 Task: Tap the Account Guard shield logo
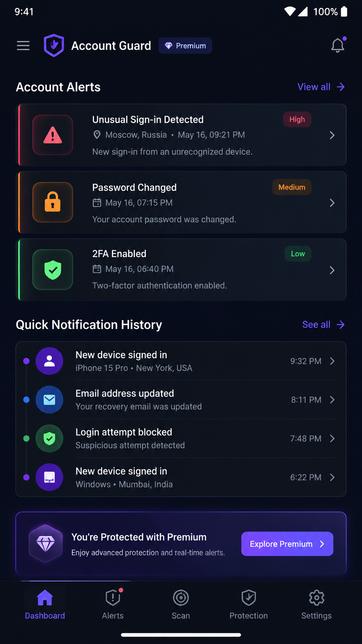54,45
